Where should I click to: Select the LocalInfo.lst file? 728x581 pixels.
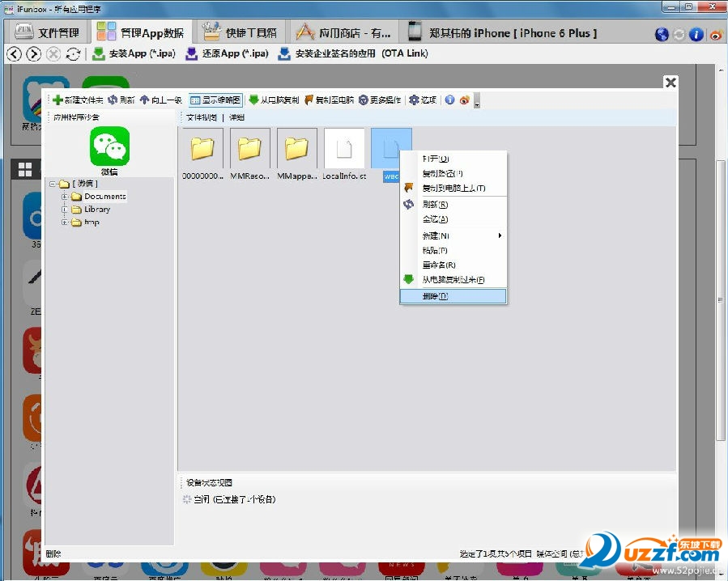344,155
